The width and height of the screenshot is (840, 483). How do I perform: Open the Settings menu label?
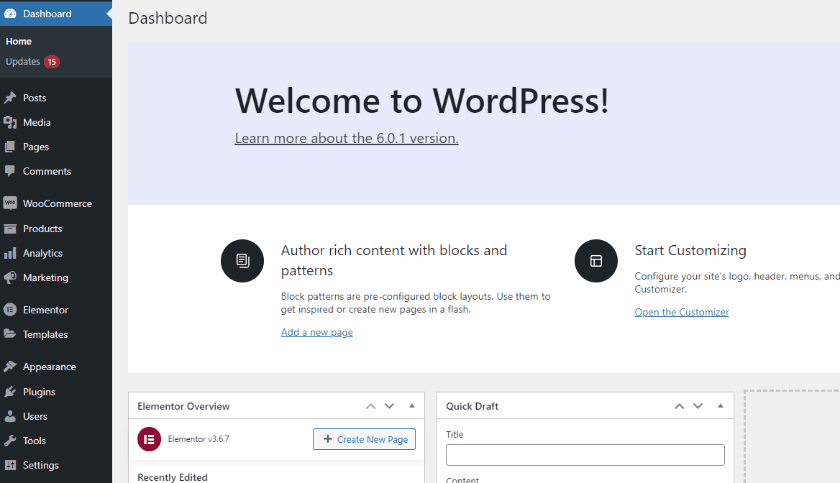pos(41,465)
